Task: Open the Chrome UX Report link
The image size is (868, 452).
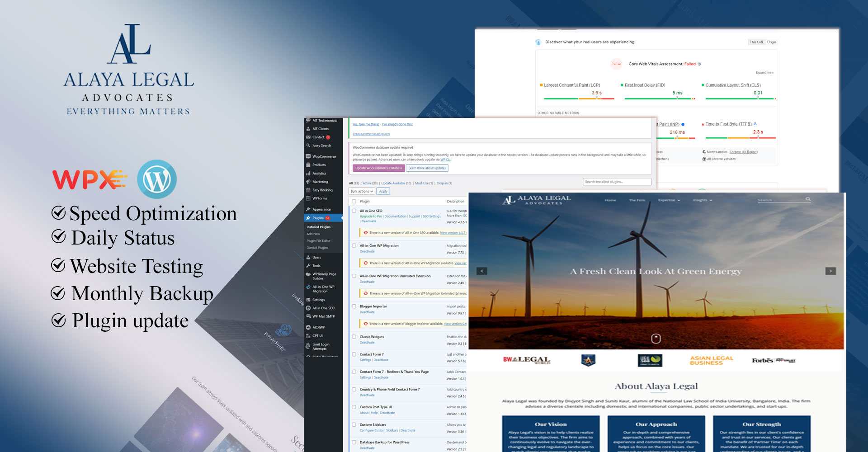Action: coord(743,152)
